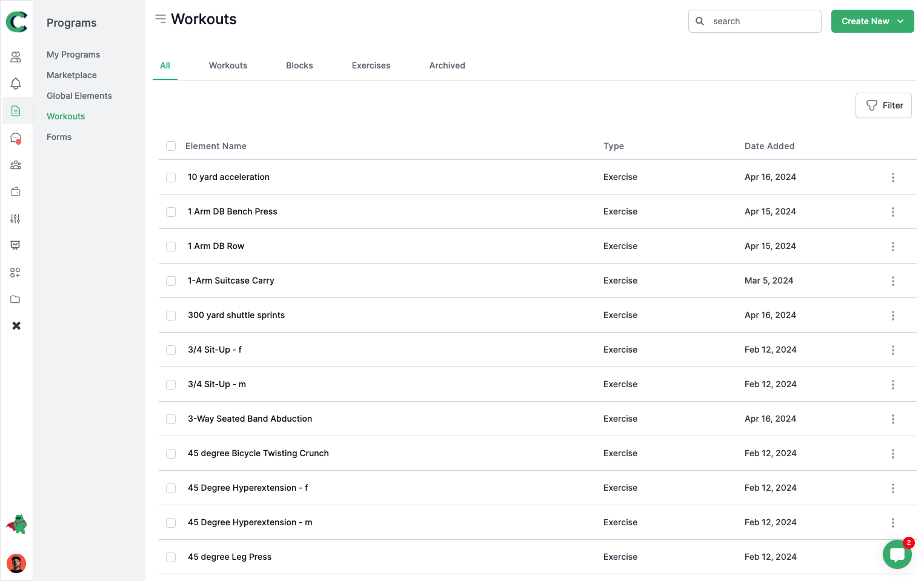Click the Filter button

tap(883, 105)
